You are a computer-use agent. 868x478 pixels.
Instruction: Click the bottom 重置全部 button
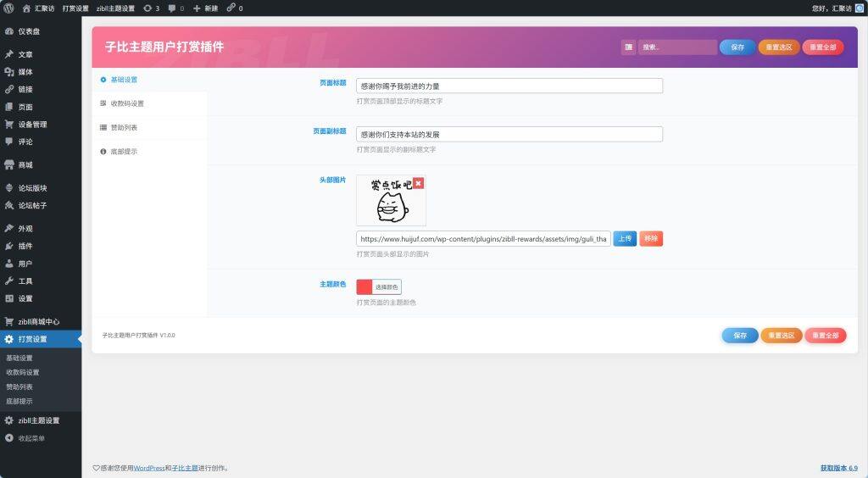[x=826, y=336]
